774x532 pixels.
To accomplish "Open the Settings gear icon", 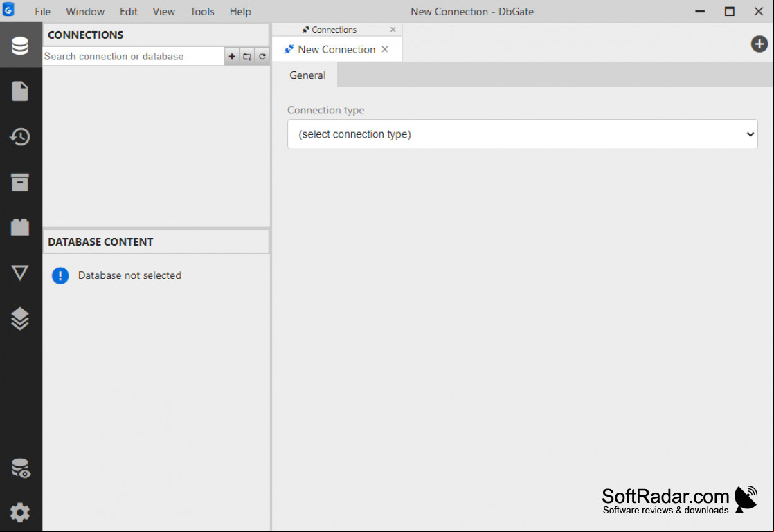I will click(20, 512).
